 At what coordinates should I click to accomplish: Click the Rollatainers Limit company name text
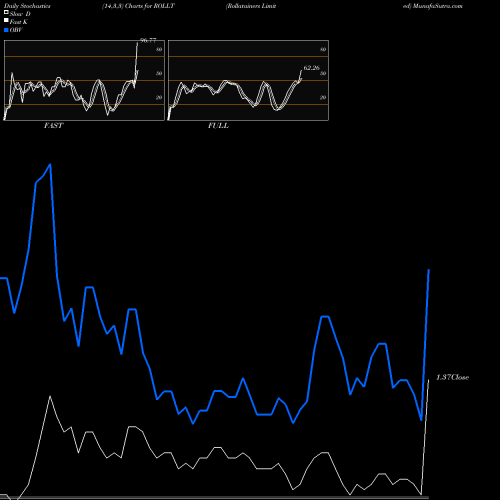point(251,6)
